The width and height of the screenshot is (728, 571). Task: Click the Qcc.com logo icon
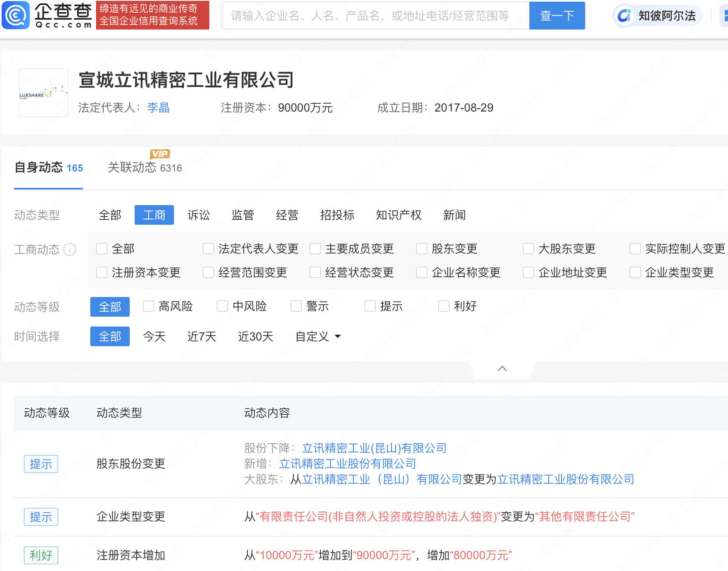coord(16,15)
